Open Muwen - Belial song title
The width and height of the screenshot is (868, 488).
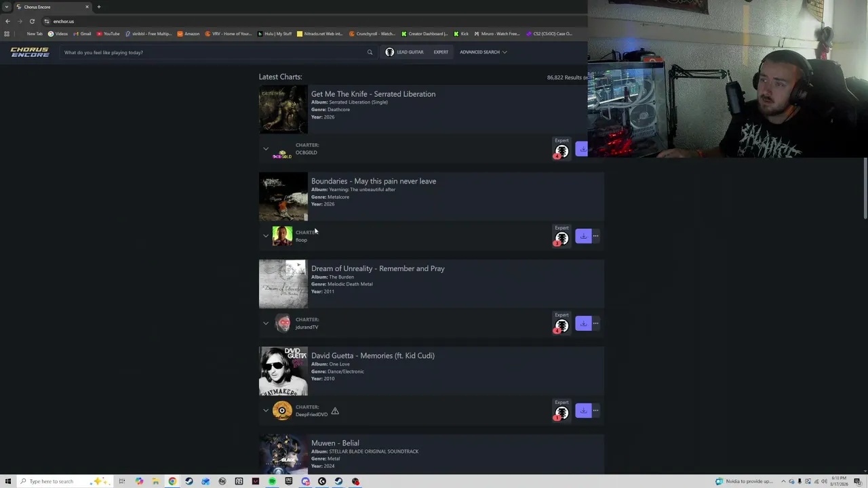(x=335, y=443)
